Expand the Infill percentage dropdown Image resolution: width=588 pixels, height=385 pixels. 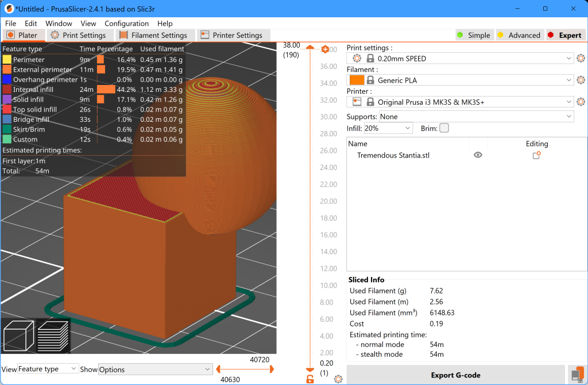(388, 128)
